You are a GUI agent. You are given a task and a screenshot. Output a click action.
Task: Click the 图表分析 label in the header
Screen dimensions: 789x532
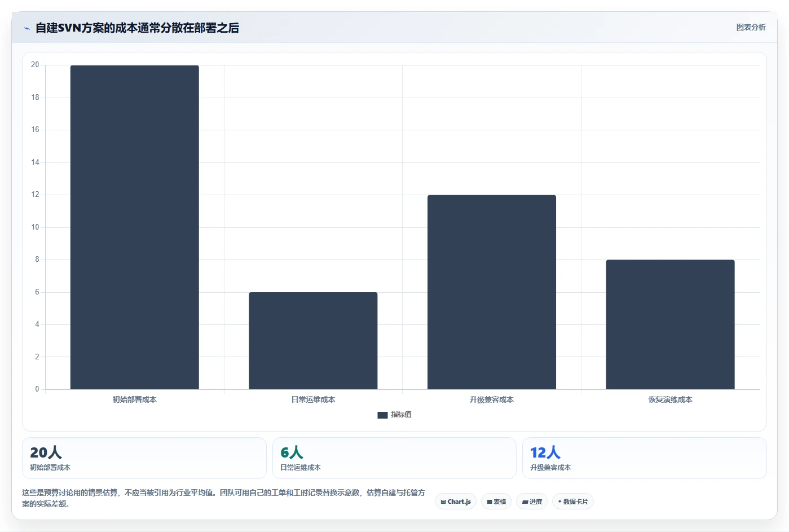click(x=751, y=27)
